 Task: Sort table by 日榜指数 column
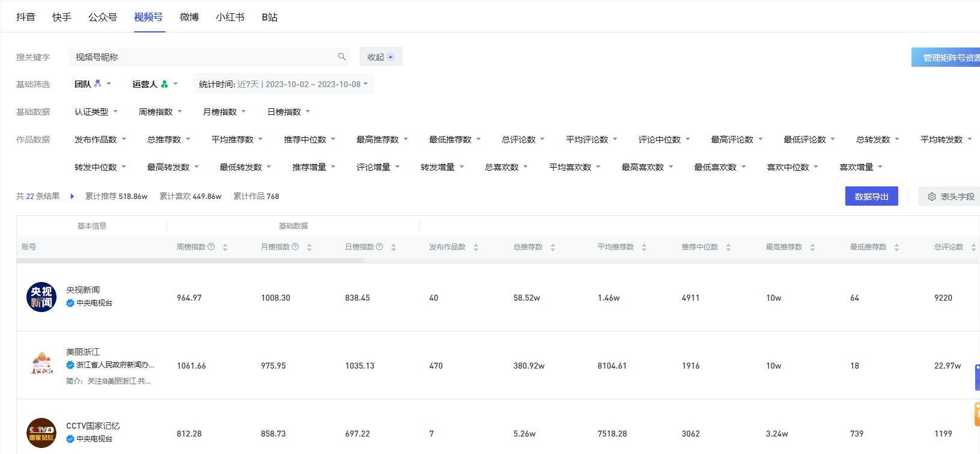click(x=393, y=247)
